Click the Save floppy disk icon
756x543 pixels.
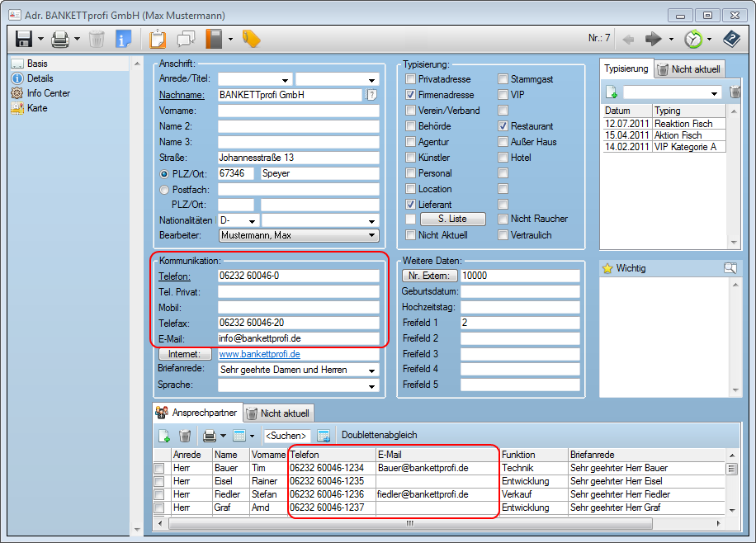23,39
